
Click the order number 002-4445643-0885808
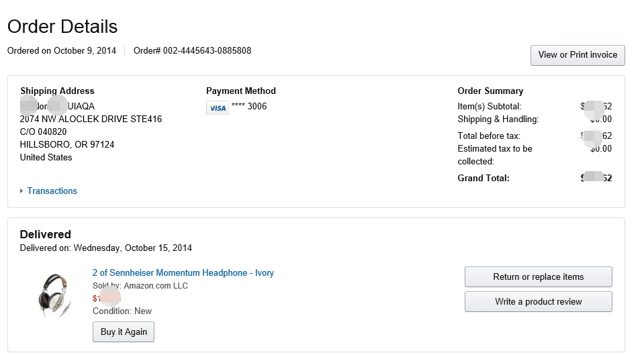pyautogui.click(x=192, y=51)
